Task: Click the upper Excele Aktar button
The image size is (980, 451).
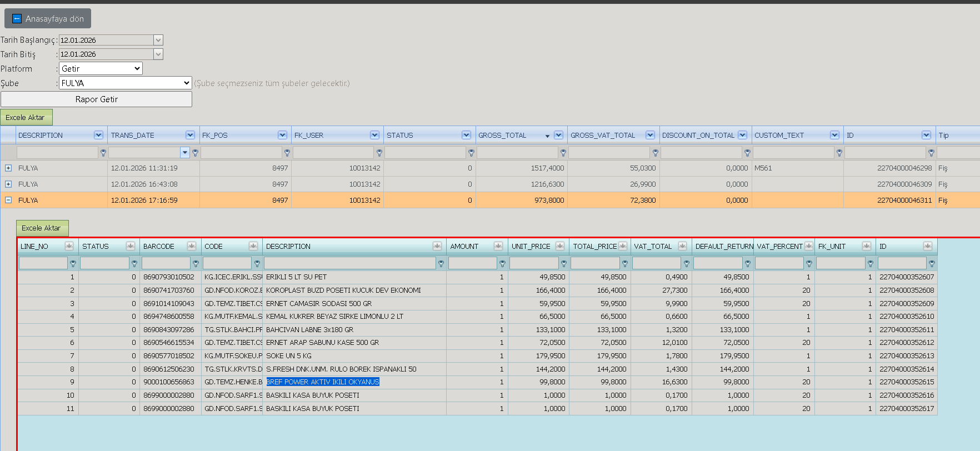Action: pyautogui.click(x=26, y=117)
